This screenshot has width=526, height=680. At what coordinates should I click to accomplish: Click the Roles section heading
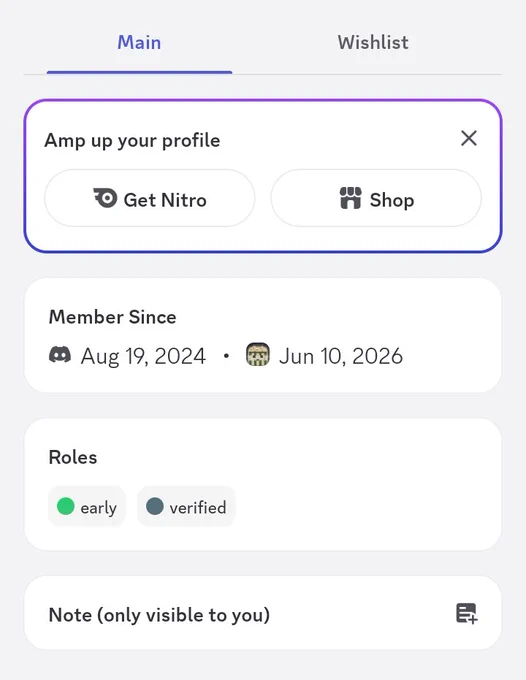tap(73, 458)
